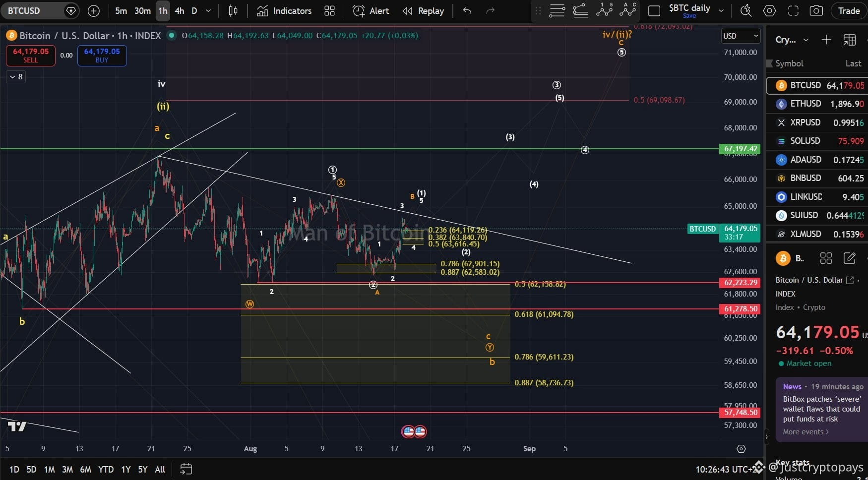Select the 5D date range
Image resolution: width=868 pixels, height=480 pixels.
31,469
